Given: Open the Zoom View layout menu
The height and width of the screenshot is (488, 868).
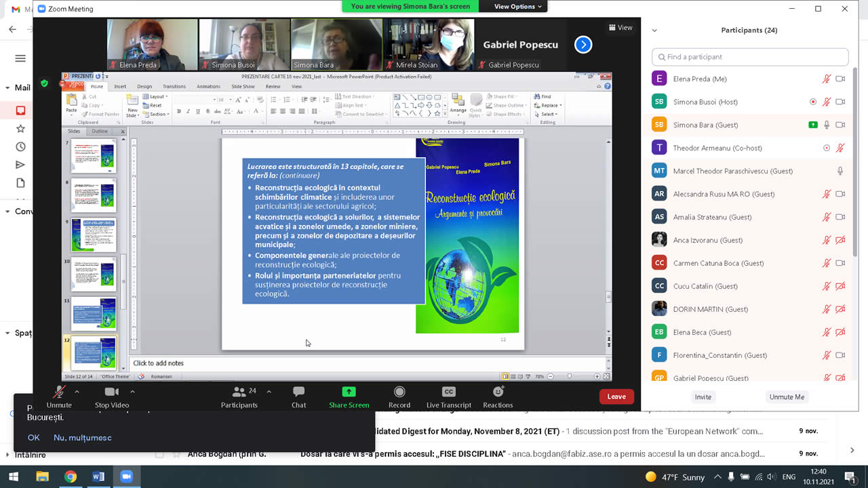Looking at the screenshot, I should click(620, 28).
